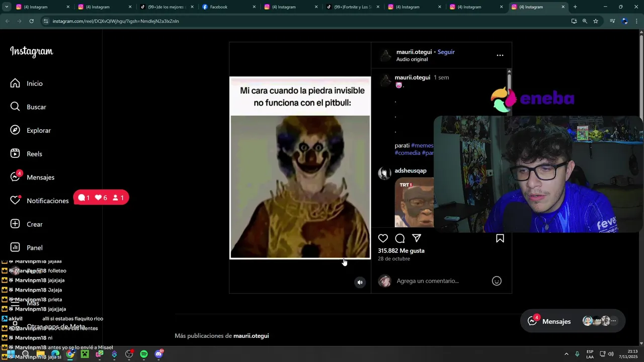Viewport: 644px width, 362px height.
Task: Save the post with bookmark icon
Action: click(500, 238)
